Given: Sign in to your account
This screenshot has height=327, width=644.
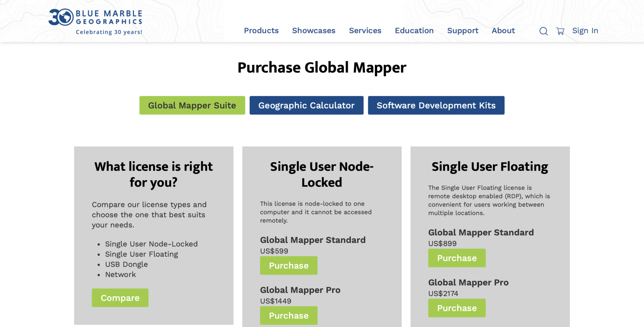Looking at the screenshot, I should 585,30.
